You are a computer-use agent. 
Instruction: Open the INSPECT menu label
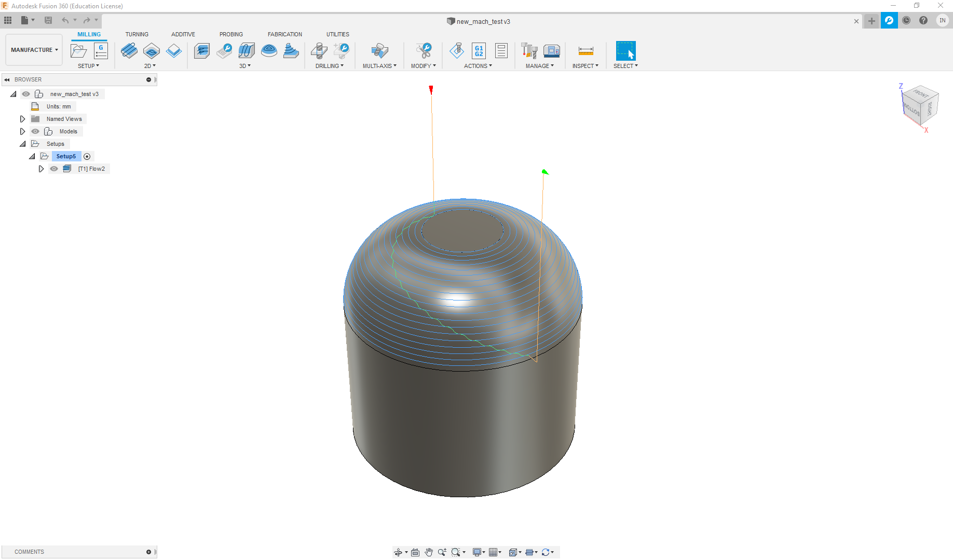point(585,66)
